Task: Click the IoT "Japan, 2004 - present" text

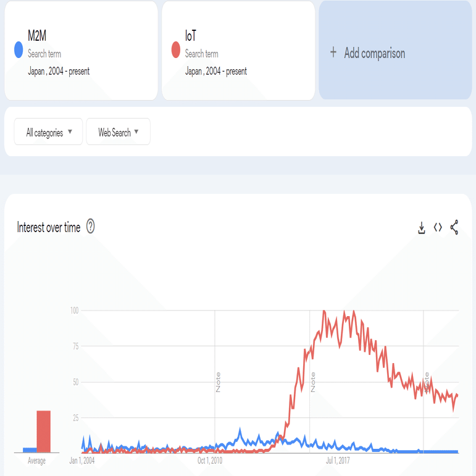Action: (216, 72)
